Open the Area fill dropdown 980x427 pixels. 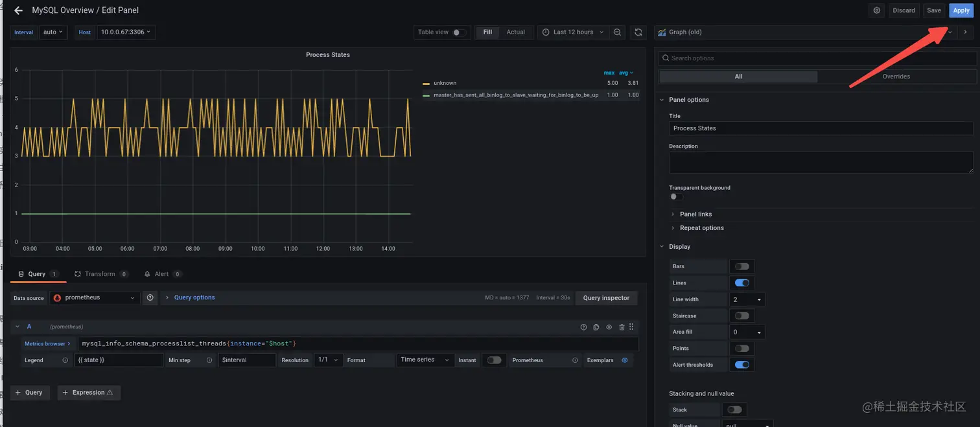[x=747, y=332]
